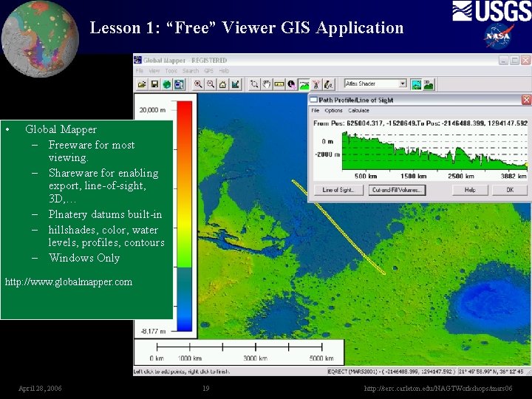Click the chart icon beside Home
The image size is (532, 399).
pyautogui.click(x=235, y=84)
